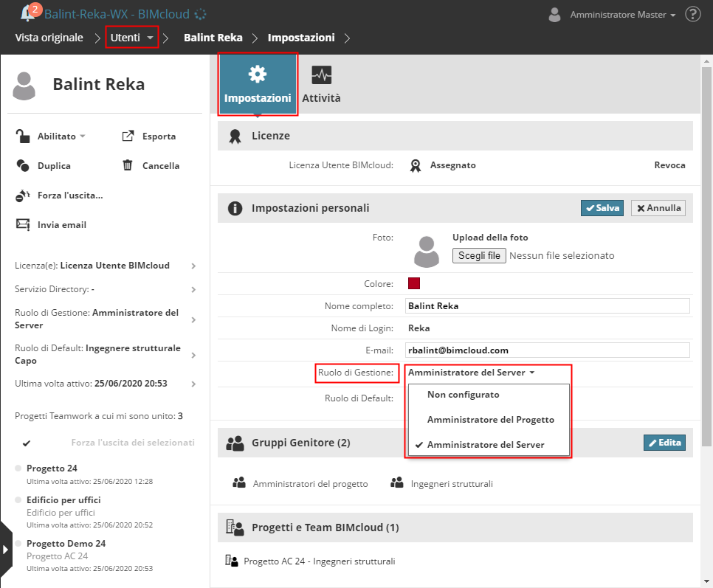Open Progetto AC 24 - Ingegneri strutturali
The width and height of the screenshot is (713, 588).
tap(319, 561)
